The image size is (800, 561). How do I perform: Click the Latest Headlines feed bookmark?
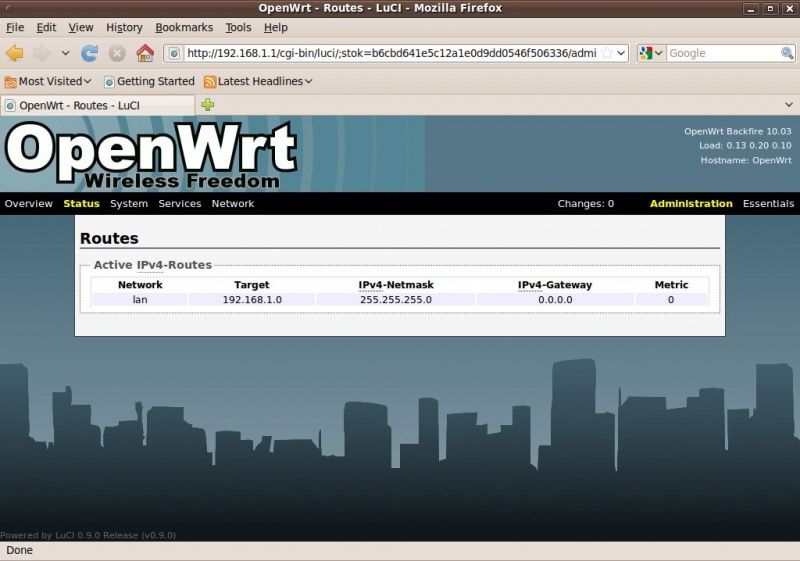pyautogui.click(x=258, y=81)
